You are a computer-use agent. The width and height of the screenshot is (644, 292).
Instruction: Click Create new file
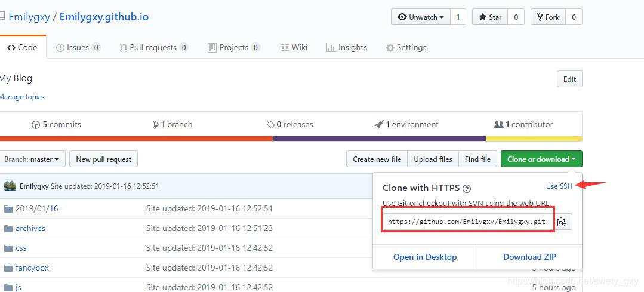tap(377, 159)
